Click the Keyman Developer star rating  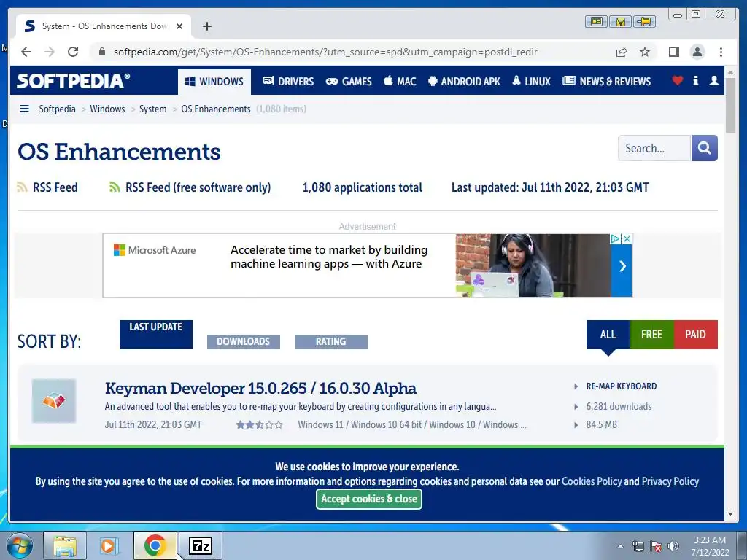click(x=260, y=425)
